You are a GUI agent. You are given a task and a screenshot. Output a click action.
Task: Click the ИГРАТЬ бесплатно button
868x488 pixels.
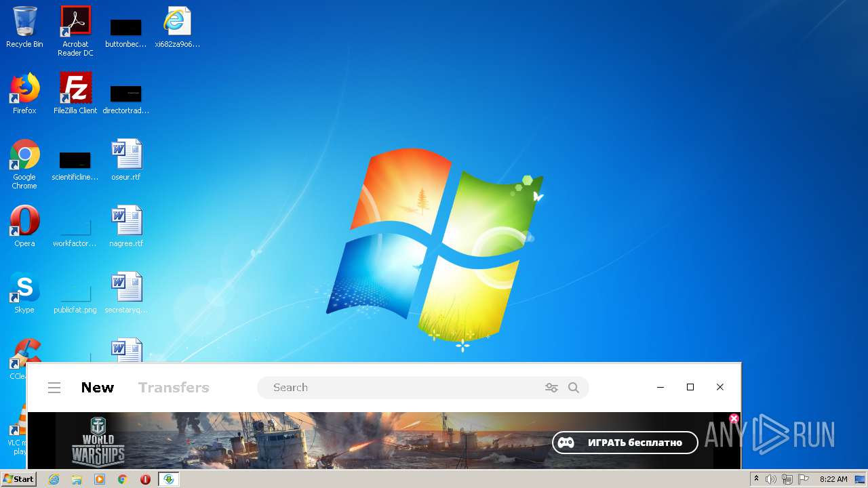point(625,443)
